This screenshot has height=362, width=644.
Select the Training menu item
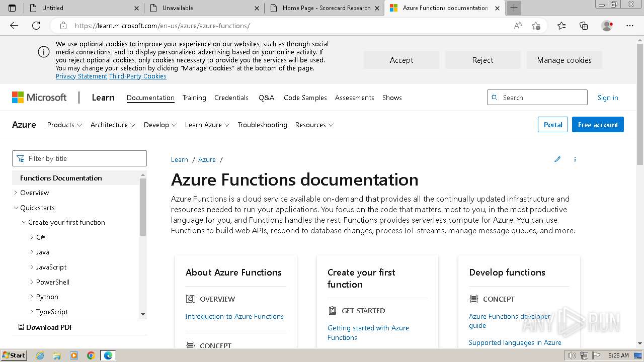point(194,98)
